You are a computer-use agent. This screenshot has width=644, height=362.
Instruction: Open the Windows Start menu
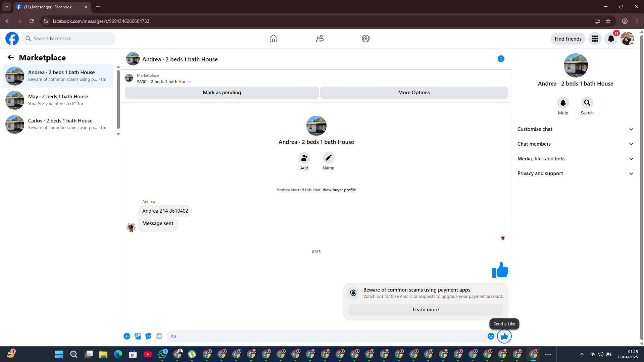(x=59, y=354)
